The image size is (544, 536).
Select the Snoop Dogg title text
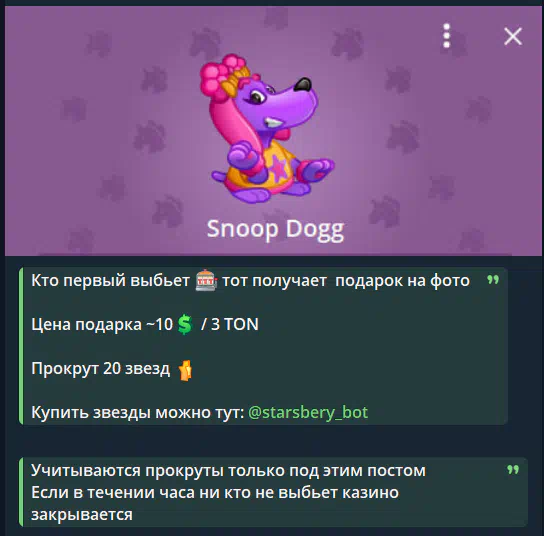(x=275, y=229)
